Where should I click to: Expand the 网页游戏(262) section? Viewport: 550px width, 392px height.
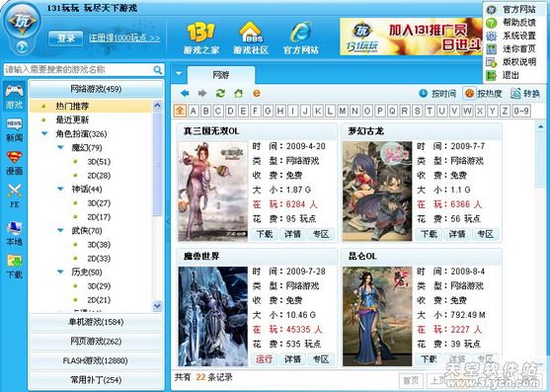click(96, 342)
